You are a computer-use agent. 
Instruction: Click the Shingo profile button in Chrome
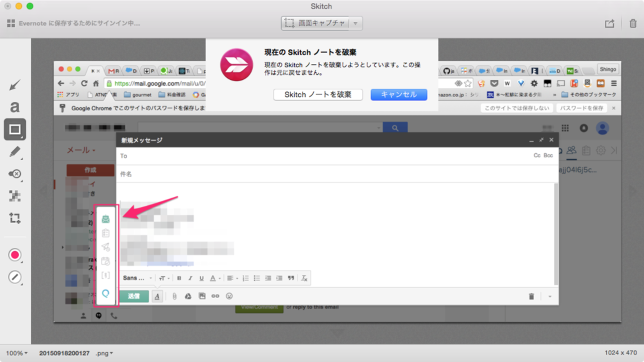(608, 69)
